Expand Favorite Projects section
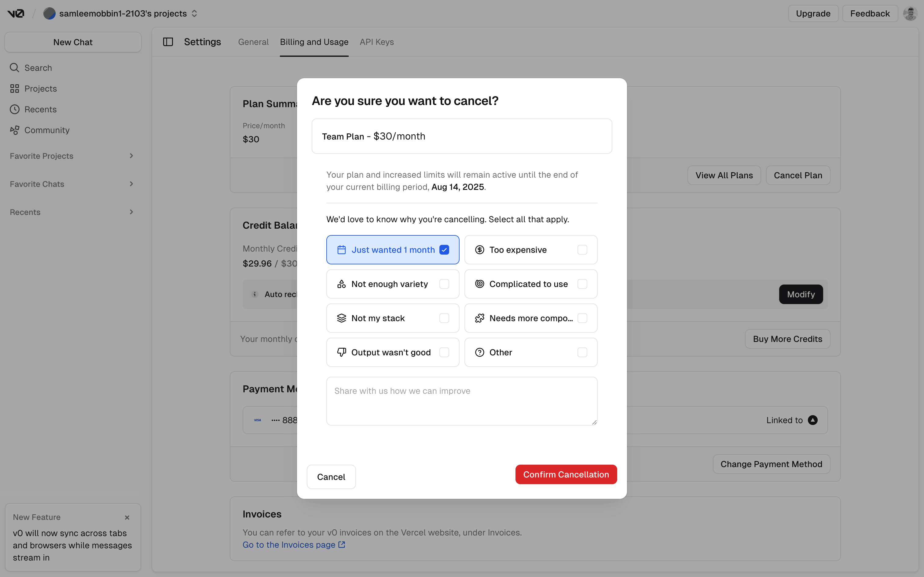The height and width of the screenshot is (577, 924). (x=131, y=156)
